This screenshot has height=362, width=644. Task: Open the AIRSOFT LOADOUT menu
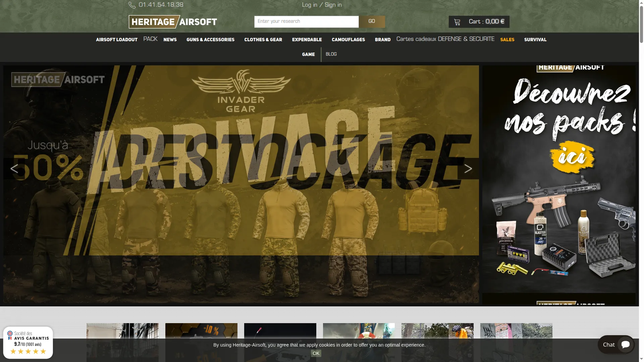tap(117, 40)
